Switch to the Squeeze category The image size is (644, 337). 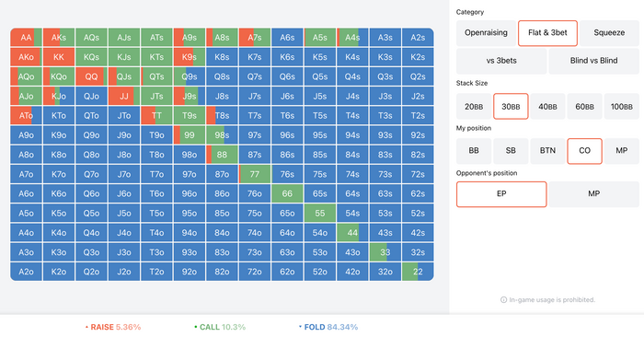[609, 33]
